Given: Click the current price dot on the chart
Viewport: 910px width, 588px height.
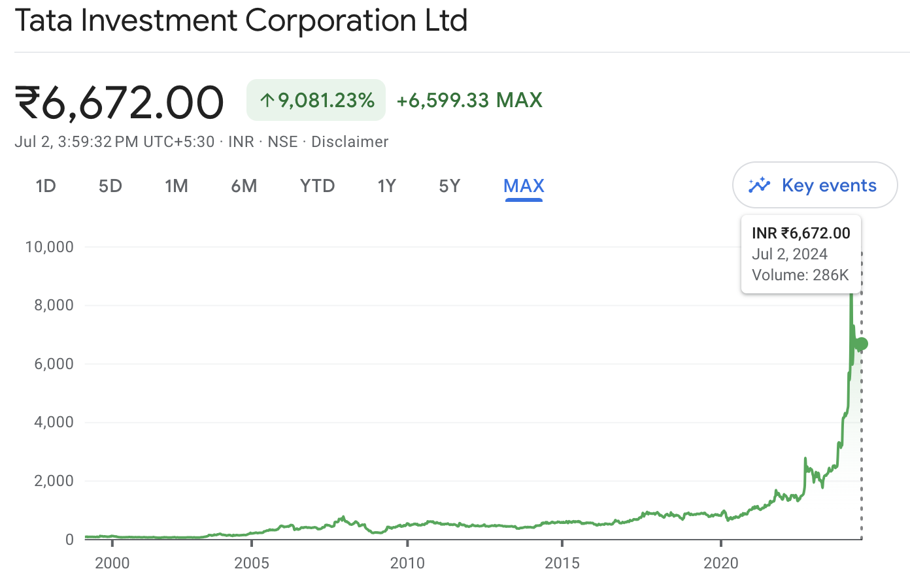Looking at the screenshot, I should (862, 343).
